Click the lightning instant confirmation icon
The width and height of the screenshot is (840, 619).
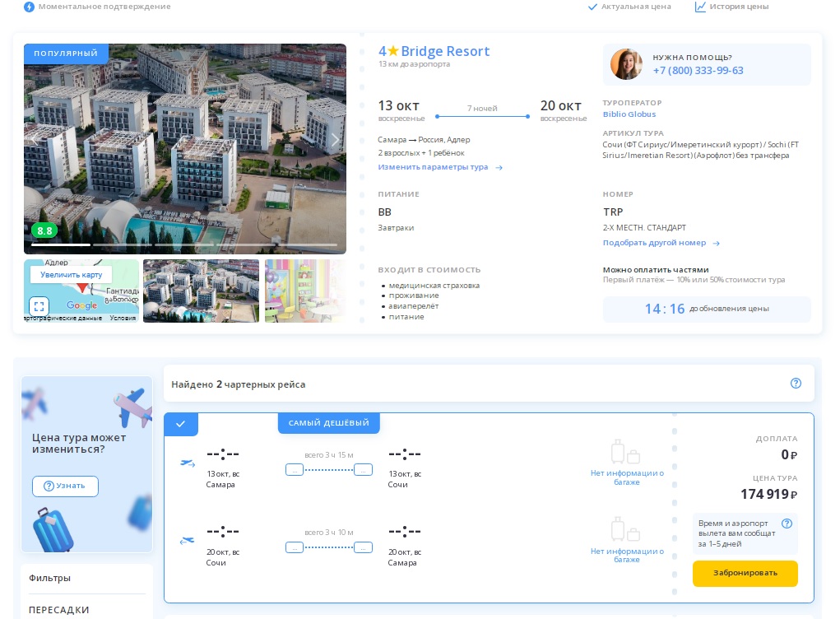tap(29, 7)
